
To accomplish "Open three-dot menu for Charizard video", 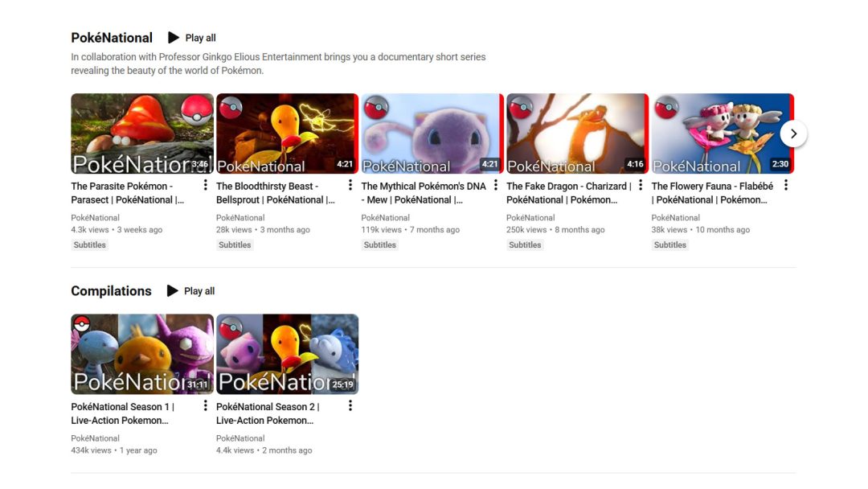I will pyautogui.click(x=641, y=186).
